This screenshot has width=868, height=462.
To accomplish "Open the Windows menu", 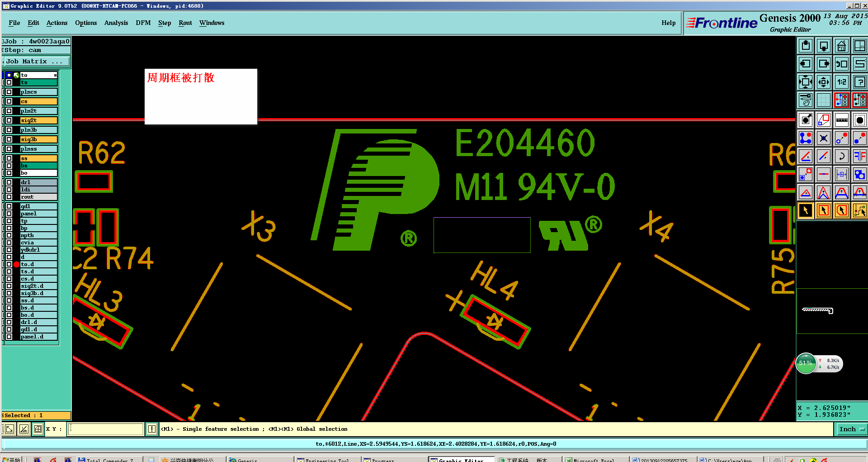I will 212,23.
